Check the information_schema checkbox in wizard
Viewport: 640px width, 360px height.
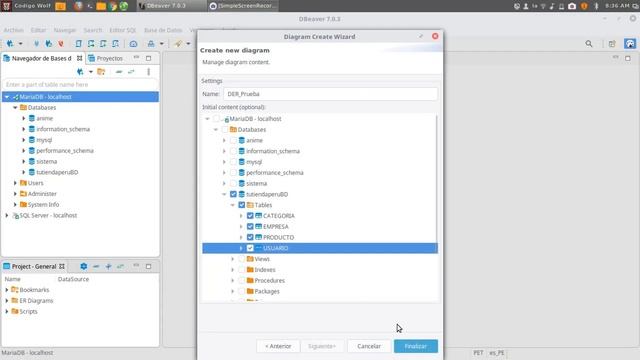[233, 151]
